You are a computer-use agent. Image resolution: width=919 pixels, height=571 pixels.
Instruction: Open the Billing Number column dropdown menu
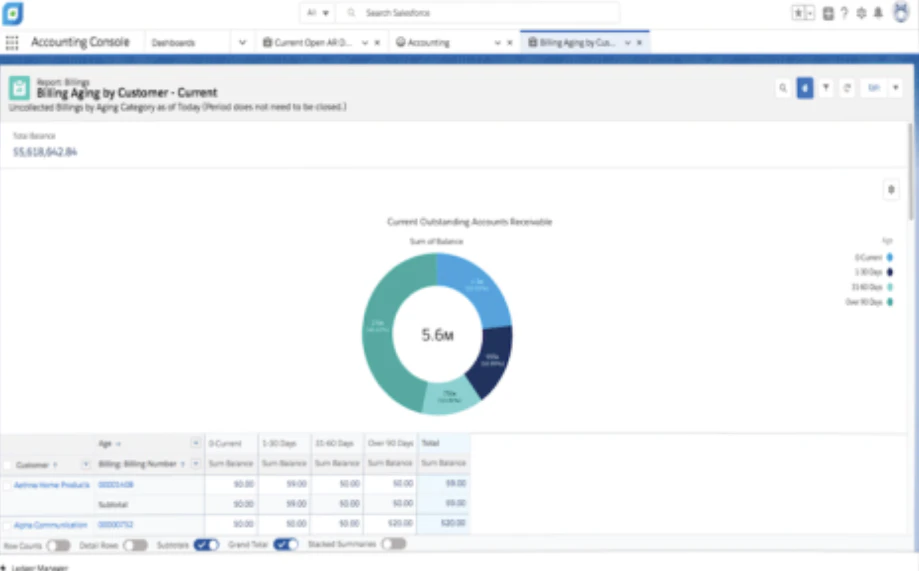195,464
